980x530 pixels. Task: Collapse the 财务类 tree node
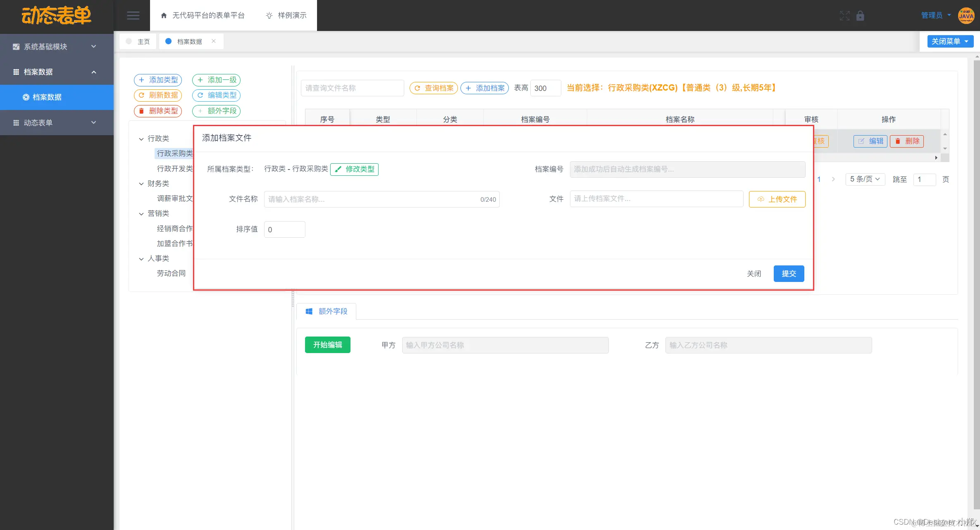click(141, 184)
